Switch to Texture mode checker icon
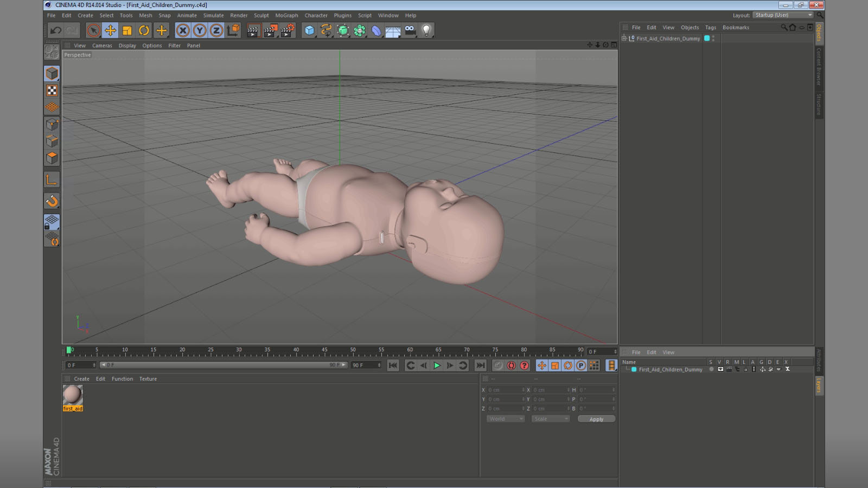868x488 pixels. tap(52, 91)
